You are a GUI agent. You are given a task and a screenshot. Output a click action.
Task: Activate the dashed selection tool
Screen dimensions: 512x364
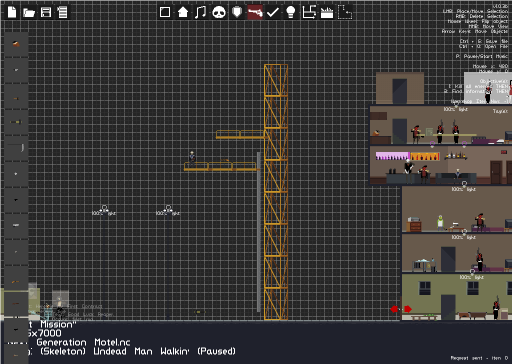345,12
